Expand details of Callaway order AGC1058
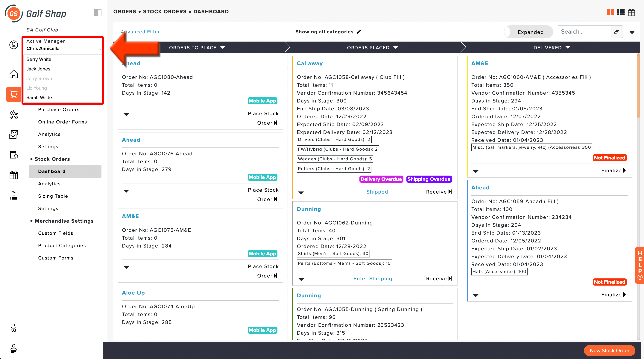 [301, 193]
